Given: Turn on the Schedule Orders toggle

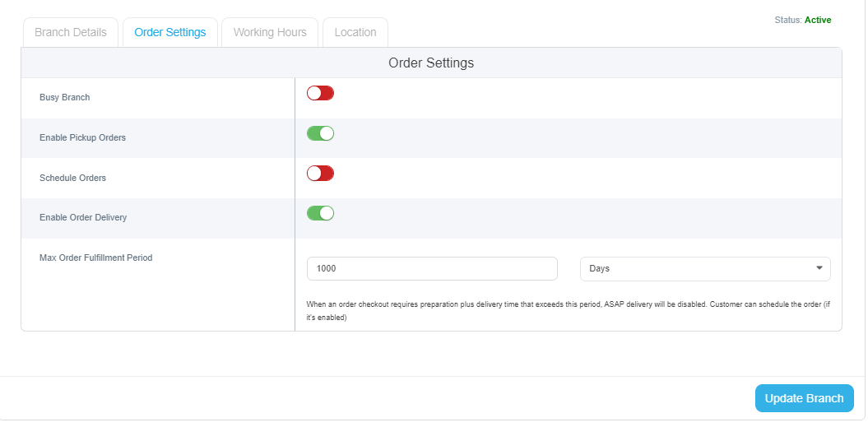Looking at the screenshot, I should click(x=321, y=174).
